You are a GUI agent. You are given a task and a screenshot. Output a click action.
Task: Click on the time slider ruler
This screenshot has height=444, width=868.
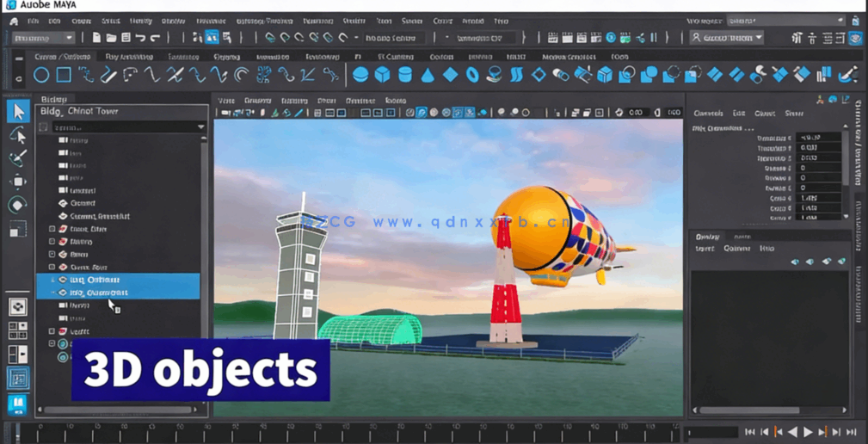click(348, 432)
